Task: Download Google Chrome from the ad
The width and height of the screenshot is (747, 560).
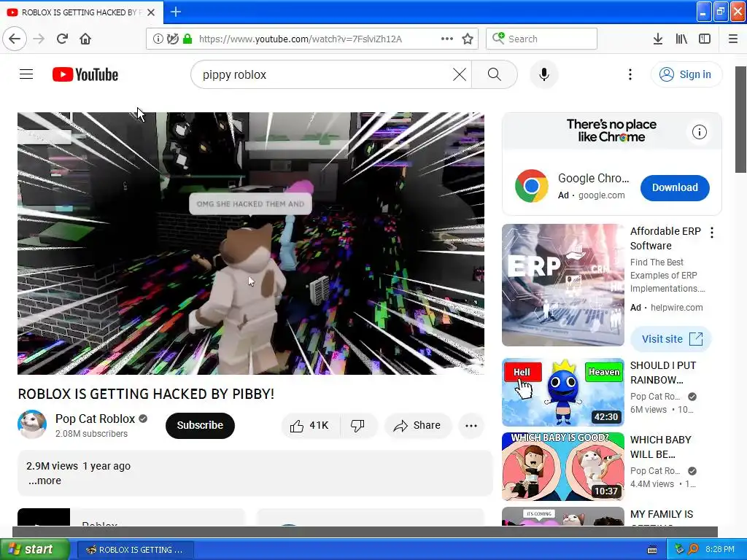Action: (675, 187)
